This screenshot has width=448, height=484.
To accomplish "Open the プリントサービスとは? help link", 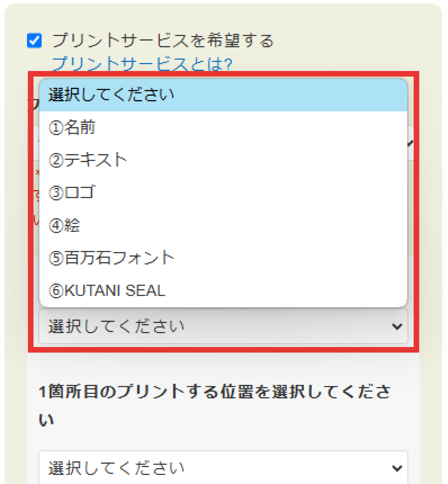I will pyautogui.click(x=142, y=64).
